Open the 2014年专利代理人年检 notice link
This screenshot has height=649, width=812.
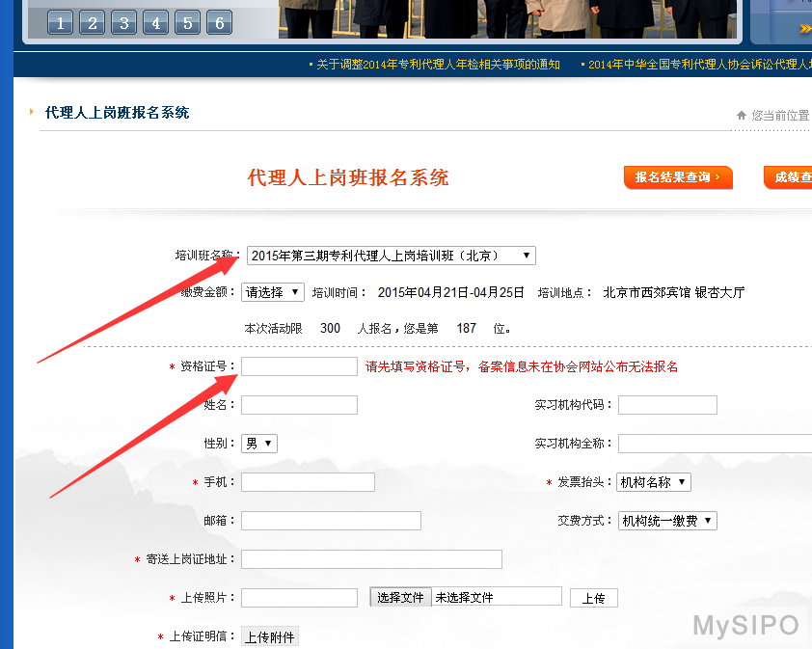438,65
